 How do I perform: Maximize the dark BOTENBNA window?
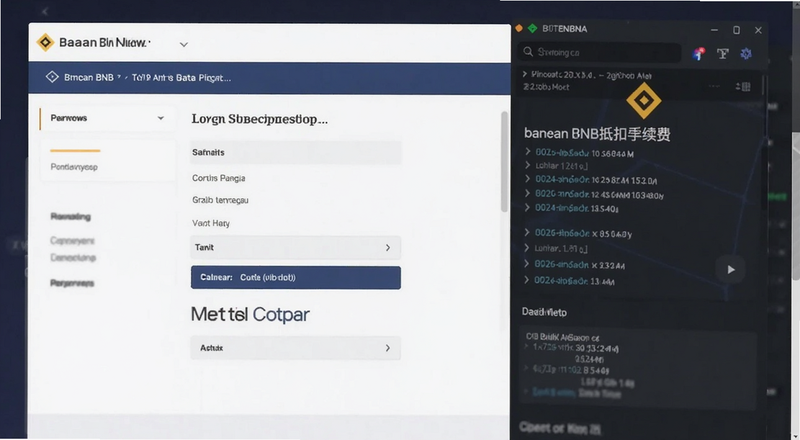[736, 30]
